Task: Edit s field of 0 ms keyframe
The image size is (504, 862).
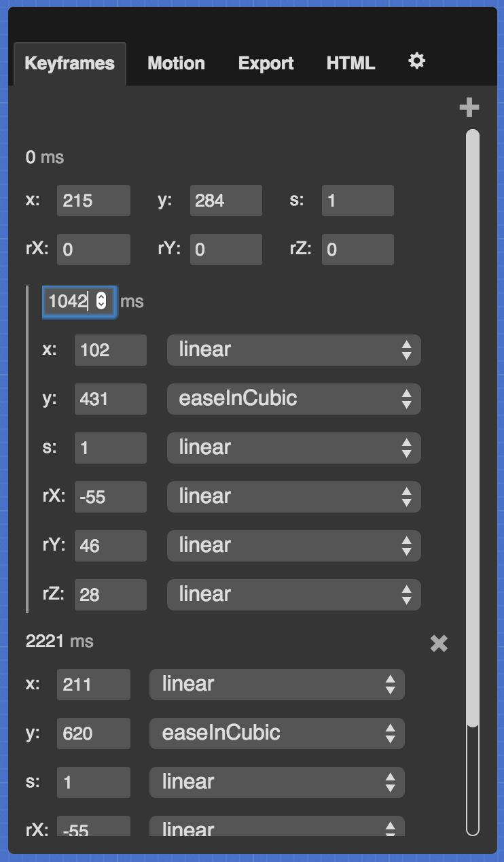Action: pos(357,201)
